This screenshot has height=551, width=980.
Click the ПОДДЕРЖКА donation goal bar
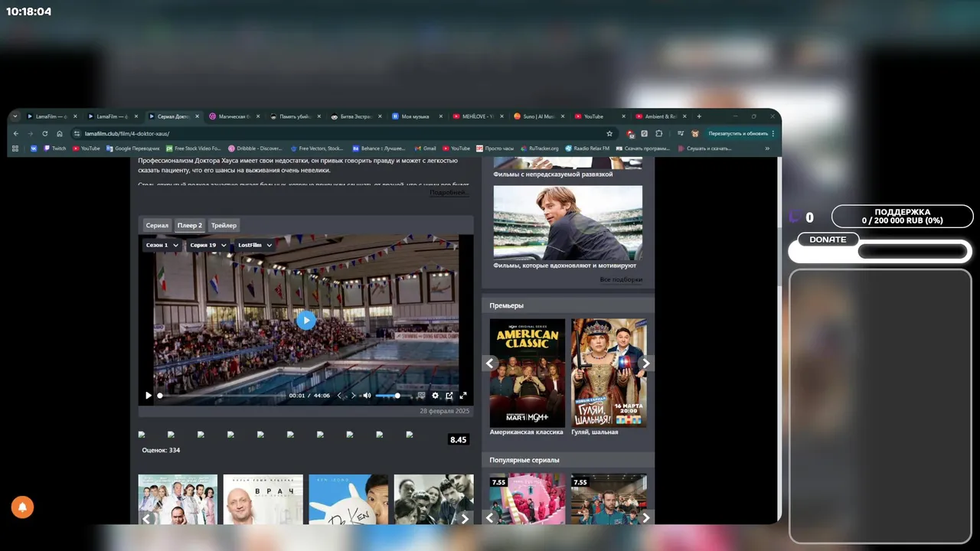point(902,217)
